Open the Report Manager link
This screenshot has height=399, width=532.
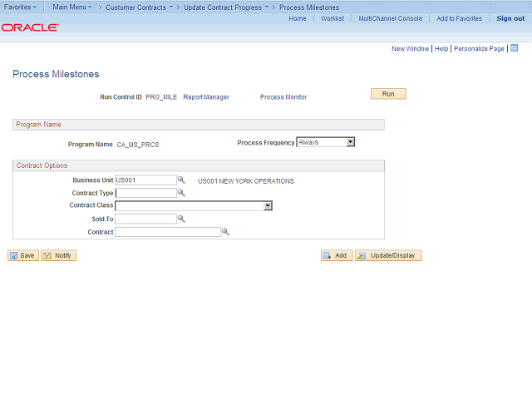tap(206, 97)
